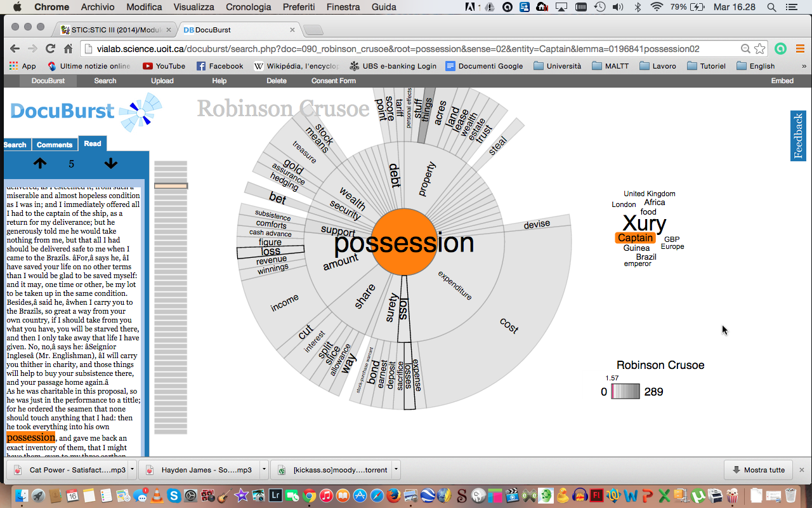Click the down arrow in the Read panel

click(111, 163)
